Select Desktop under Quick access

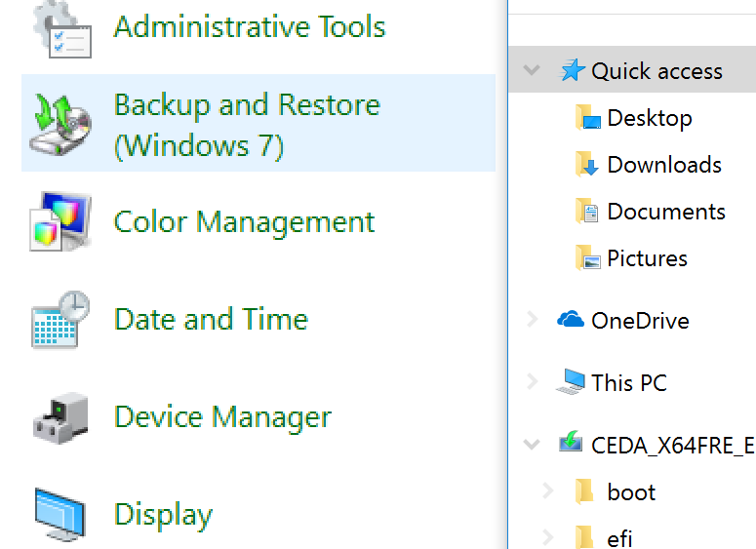pyautogui.click(x=650, y=119)
